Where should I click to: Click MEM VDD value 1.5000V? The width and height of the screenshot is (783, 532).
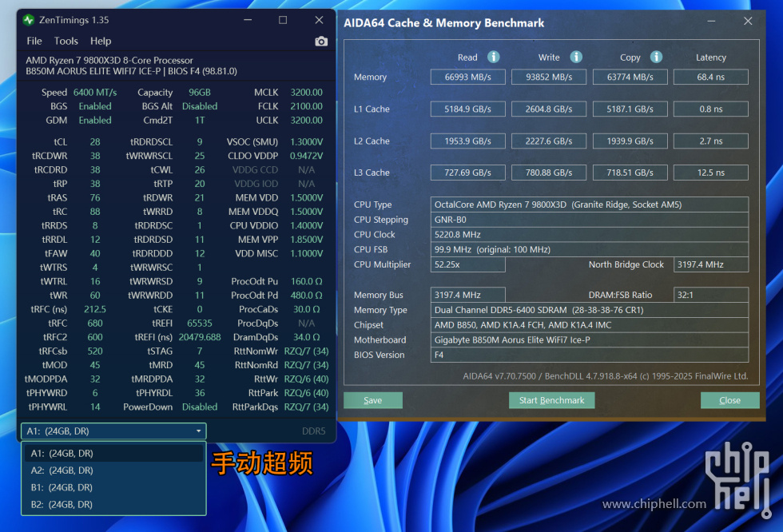306,197
